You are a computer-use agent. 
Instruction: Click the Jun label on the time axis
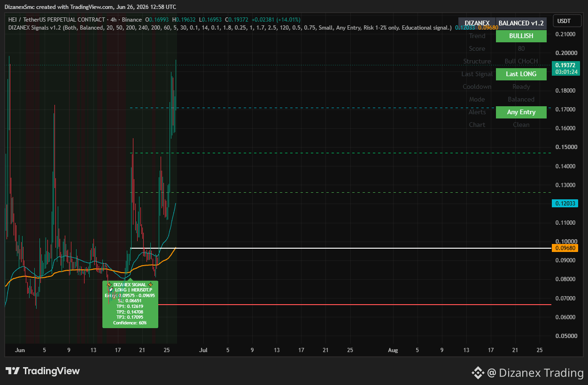19,350
